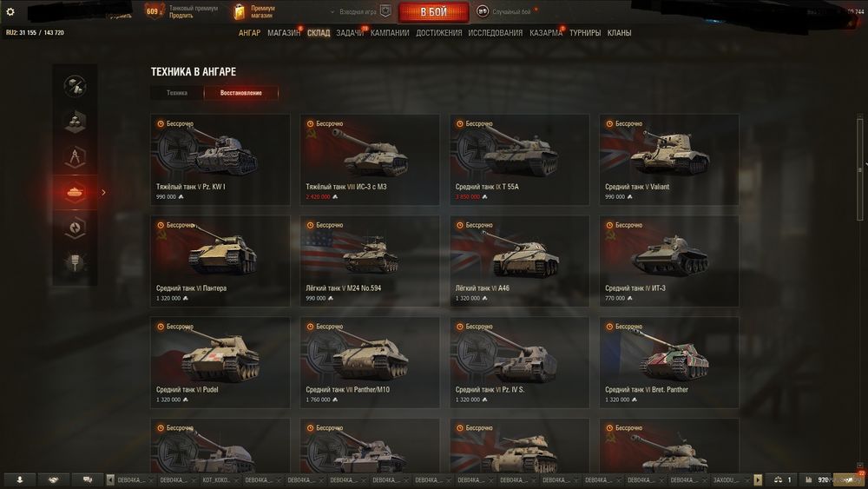The height and width of the screenshot is (489, 868).
Task: Switch to the Техника toggle
Action: (177, 93)
